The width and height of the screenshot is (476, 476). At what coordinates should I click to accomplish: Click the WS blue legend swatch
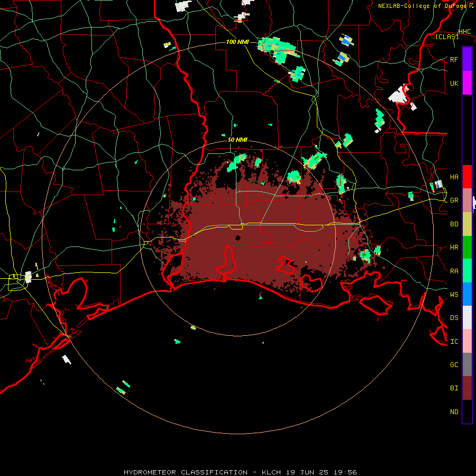[467, 294]
